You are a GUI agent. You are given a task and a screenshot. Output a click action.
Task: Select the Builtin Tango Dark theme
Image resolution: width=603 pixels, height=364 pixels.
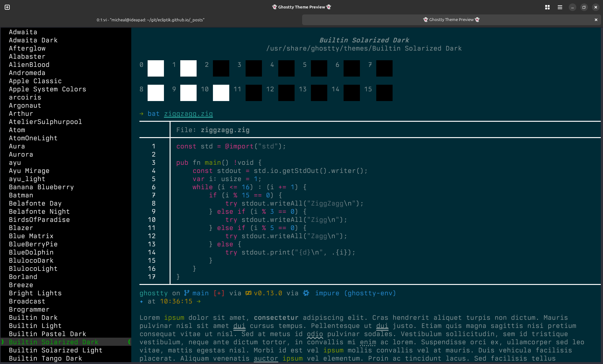click(45, 358)
